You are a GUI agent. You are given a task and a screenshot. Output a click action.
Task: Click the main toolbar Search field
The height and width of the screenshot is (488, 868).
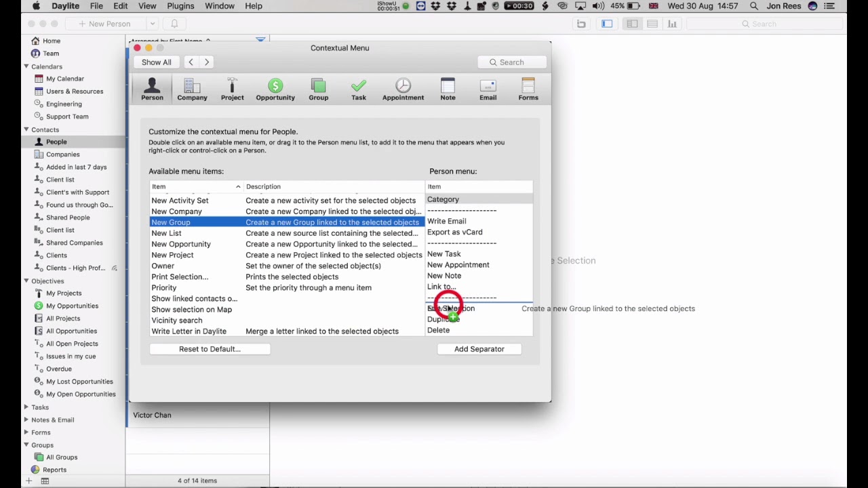click(x=764, y=24)
